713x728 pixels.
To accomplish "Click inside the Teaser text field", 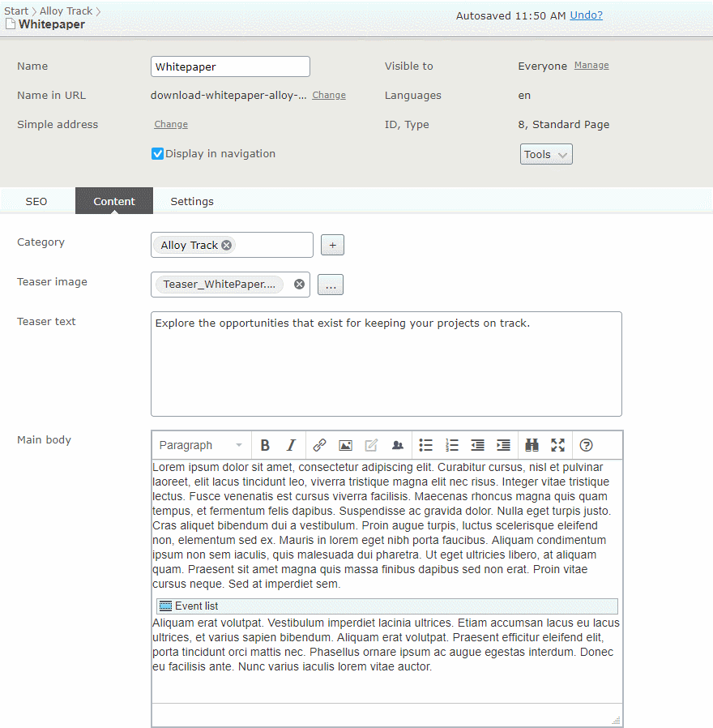I will coord(386,365).
